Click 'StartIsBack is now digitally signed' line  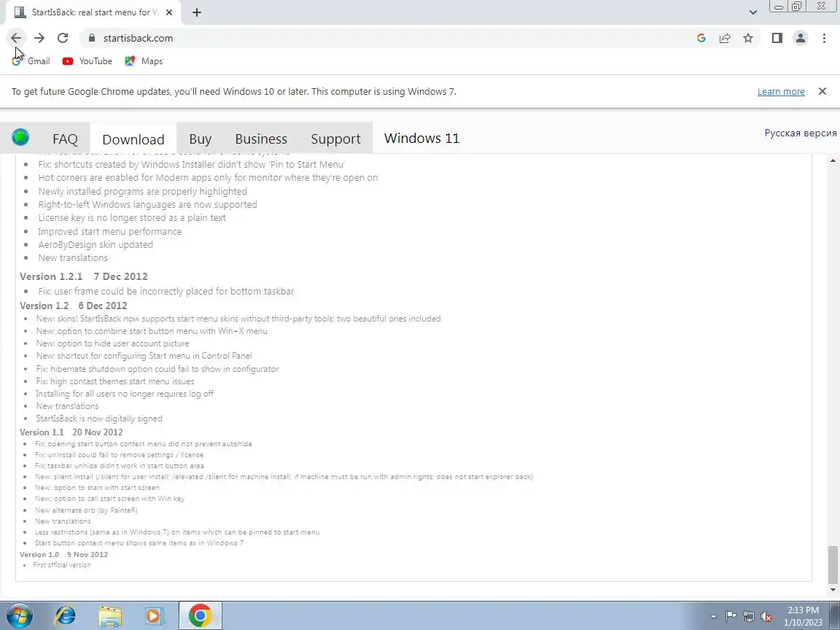(x=99, y=419)
